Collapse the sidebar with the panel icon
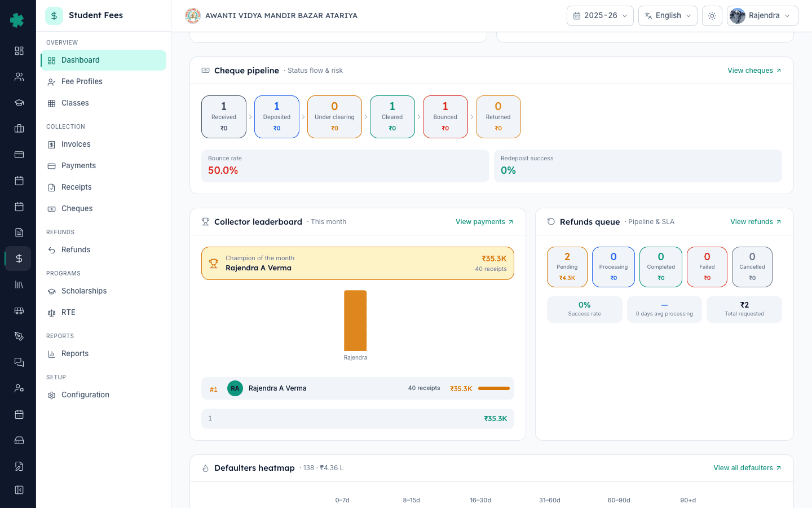Image resolution: width=812 pixels, height=508 pixels. coord(19,490)
